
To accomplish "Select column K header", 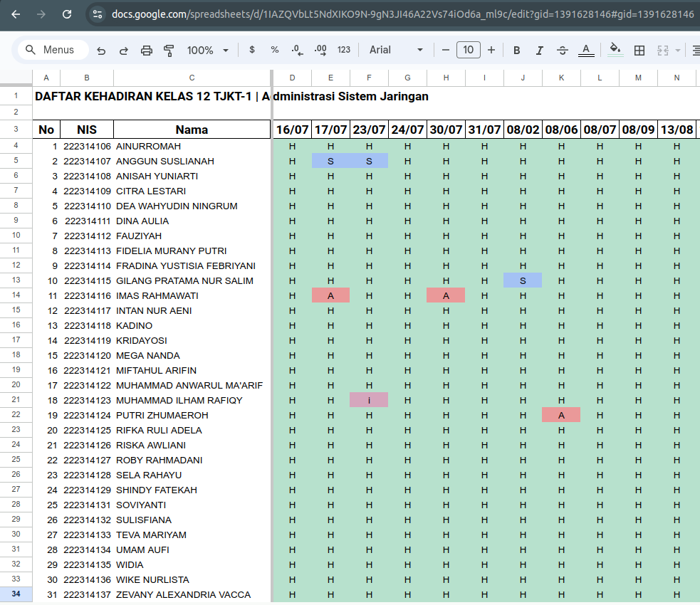I will pyautogui.click(x=561, y=78).
